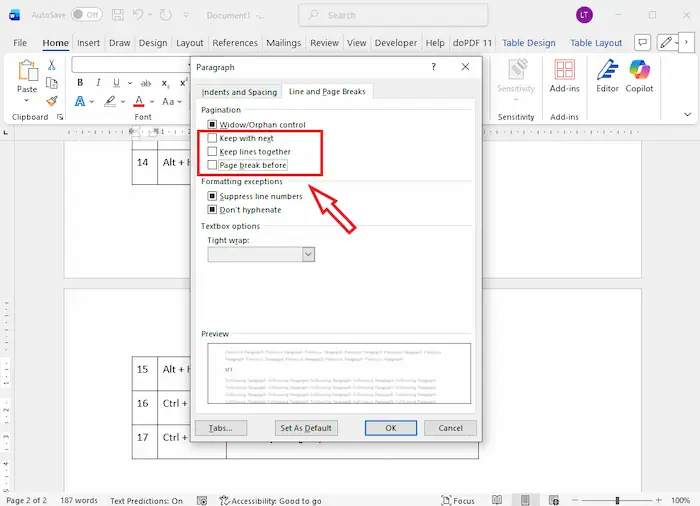Select the Format Painter brush icon
The image size is (700, 506).
click(x=52, y=101)
